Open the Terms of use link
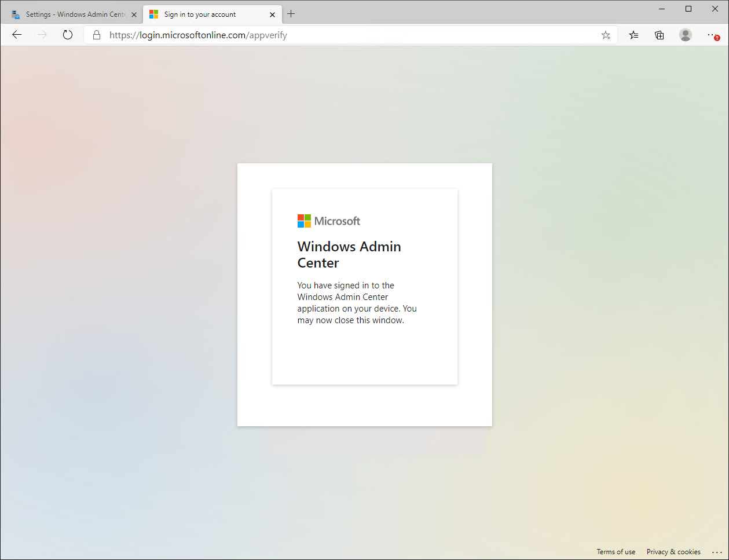Viewport: 729px width, 560px height. tap(616, 552)
